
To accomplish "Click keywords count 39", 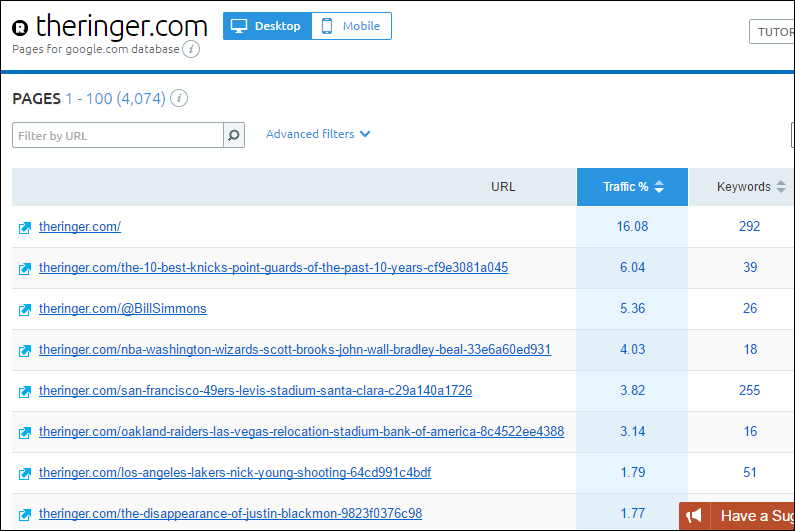I will (750, 268).
